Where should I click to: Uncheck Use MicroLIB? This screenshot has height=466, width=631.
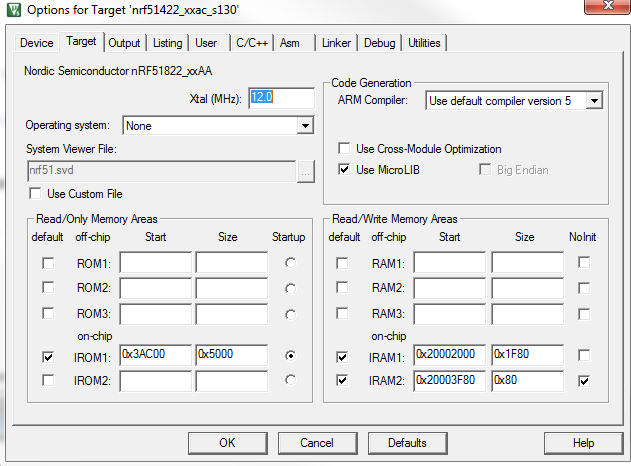tap(344, 169)
